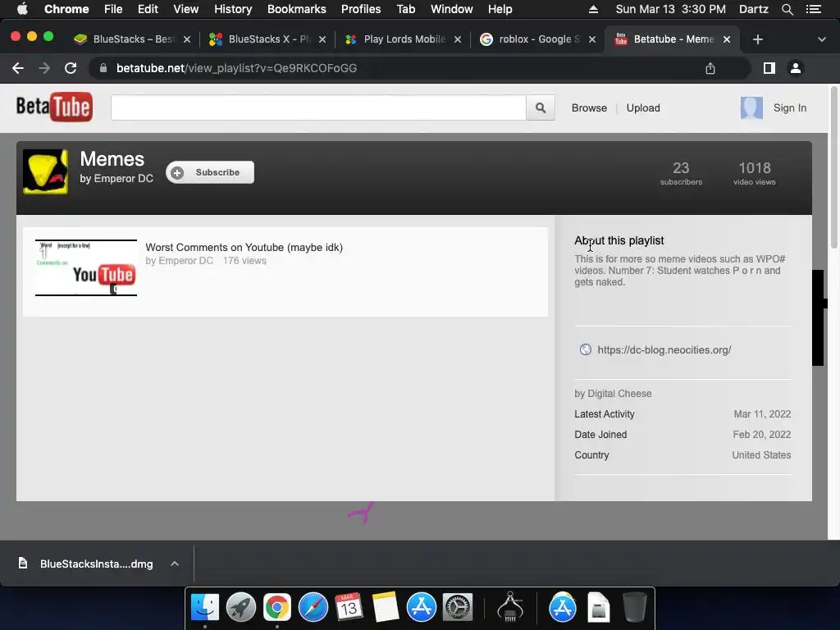The image size is (840, 630).
Task: Close the roblox Google tab
Action: pos(591,39)
